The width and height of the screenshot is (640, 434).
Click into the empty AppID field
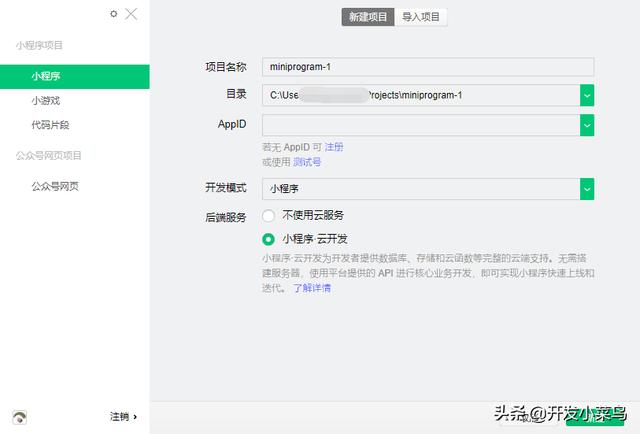[421, 125]
